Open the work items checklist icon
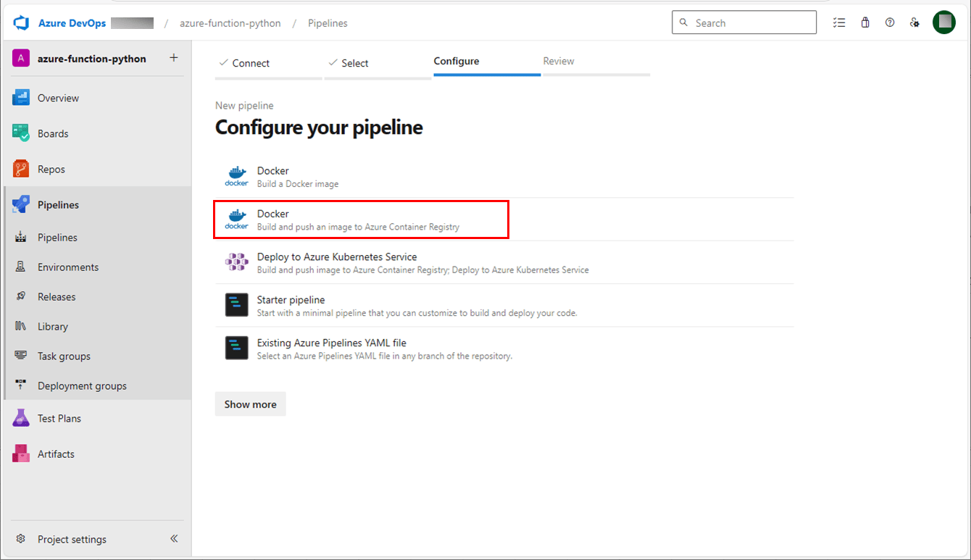Screen dimensions: 971x560 pyautogui.click(x=839, y=22)
